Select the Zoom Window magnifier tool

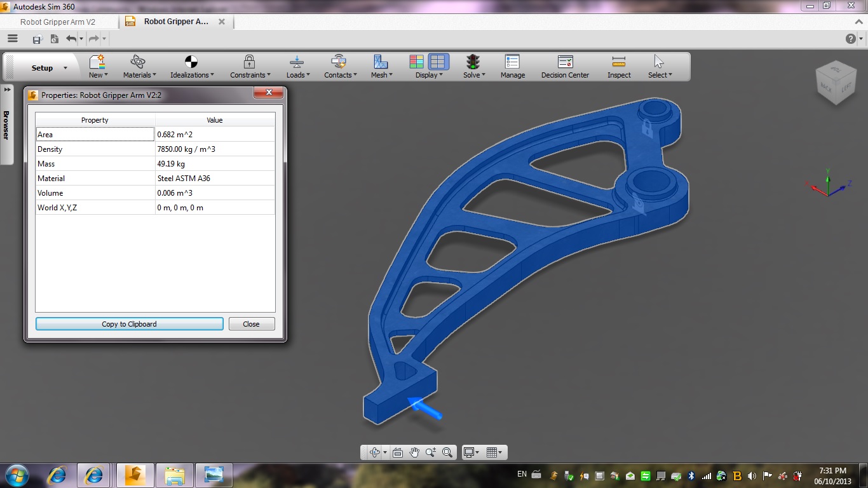tap(447, 452)
